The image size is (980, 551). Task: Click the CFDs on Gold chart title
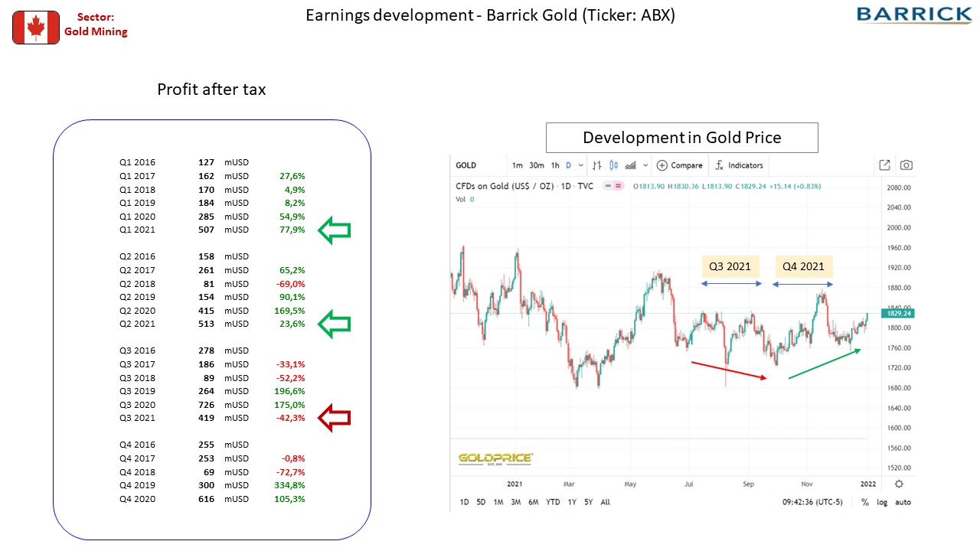[x=524, y=186]
